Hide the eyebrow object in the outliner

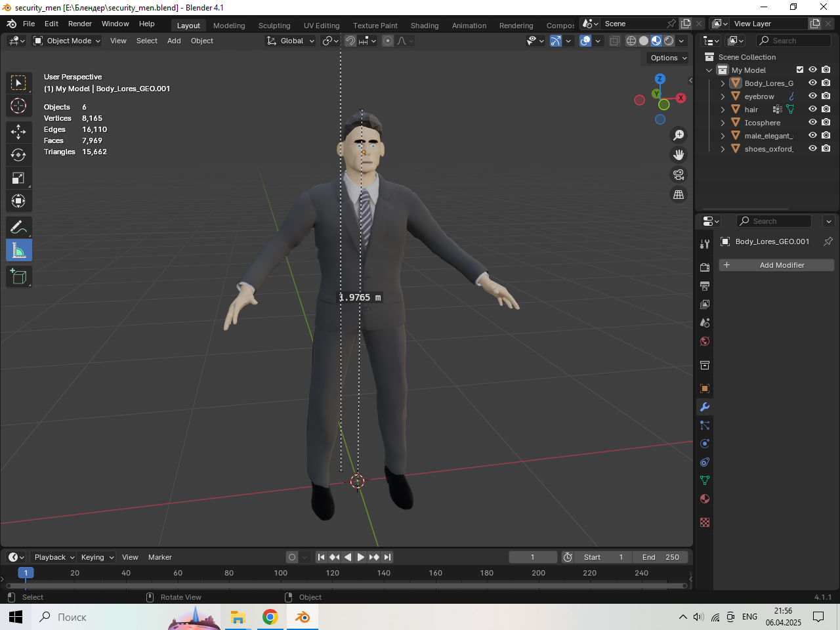pyautogui.click(x=812, y=96)
